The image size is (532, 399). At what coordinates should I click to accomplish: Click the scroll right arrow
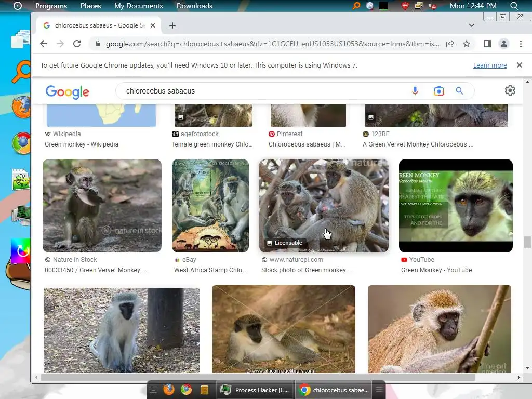coord(519,377)
